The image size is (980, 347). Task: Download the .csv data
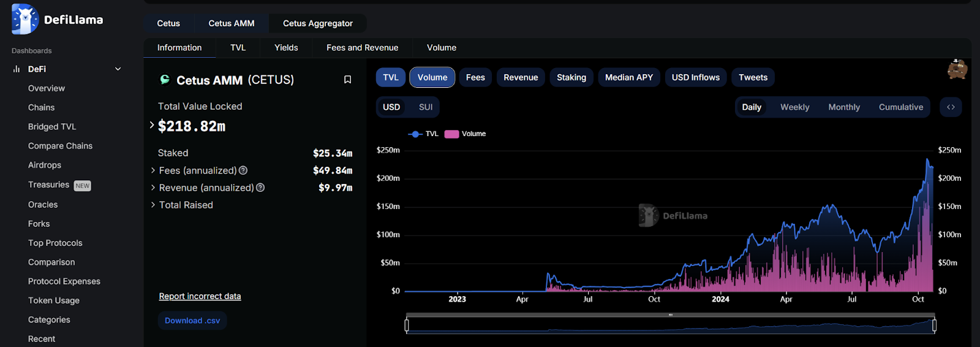click(x=192, y=321)
